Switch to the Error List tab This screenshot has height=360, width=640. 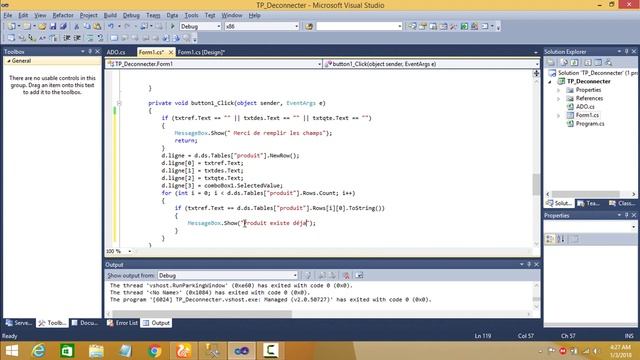coord(122,323)
